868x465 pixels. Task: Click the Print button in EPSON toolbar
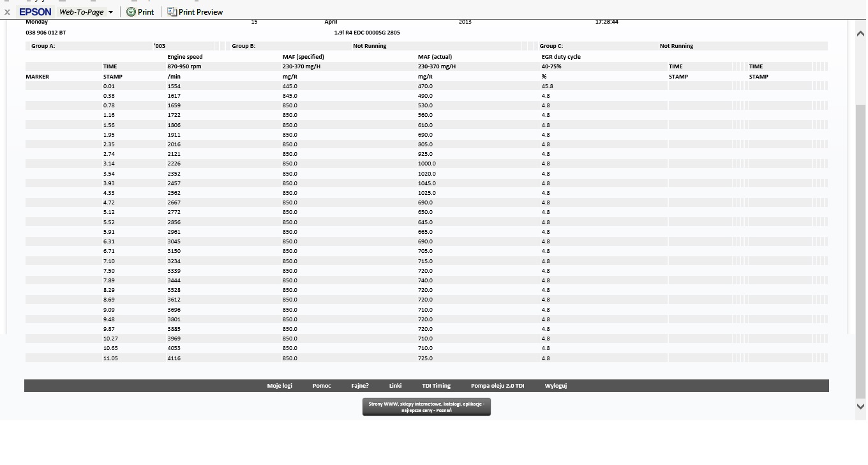point(140,11)
